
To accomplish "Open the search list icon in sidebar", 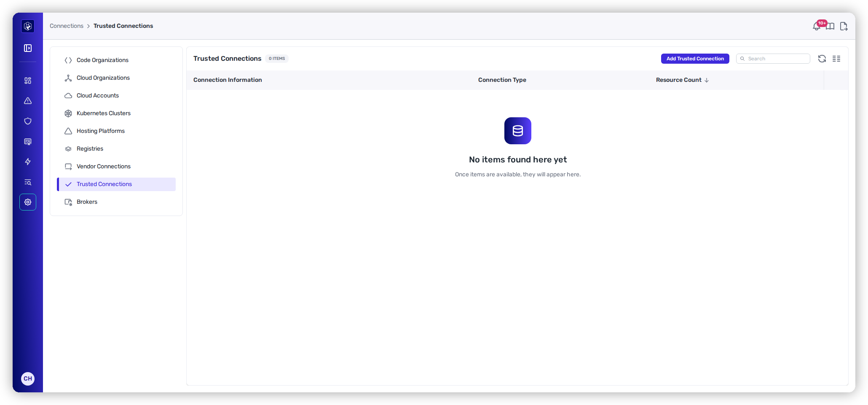I will click(28, 182).
